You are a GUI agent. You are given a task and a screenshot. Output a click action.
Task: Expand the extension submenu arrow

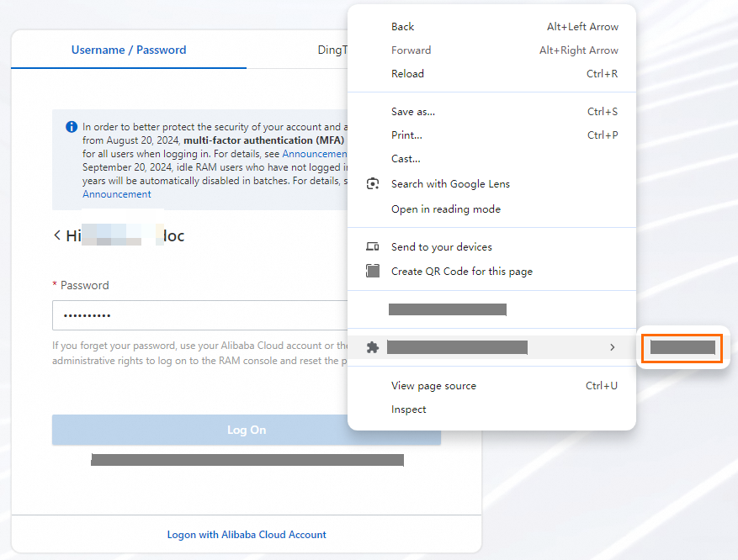[613, 347]
